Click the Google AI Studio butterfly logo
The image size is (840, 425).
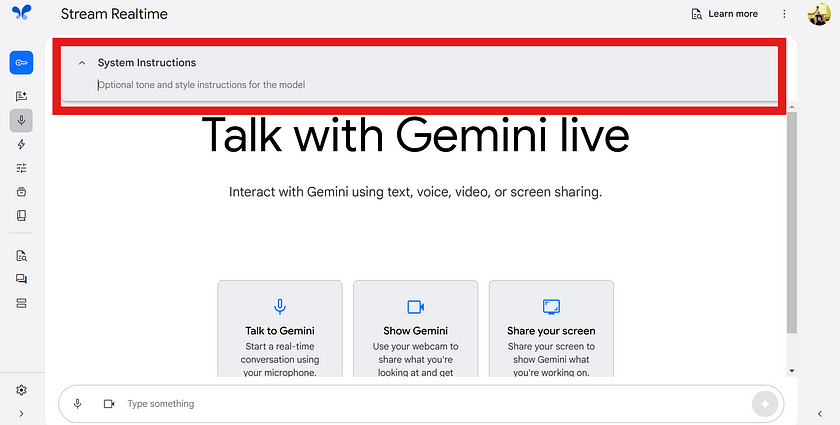[x=21, y=12]
